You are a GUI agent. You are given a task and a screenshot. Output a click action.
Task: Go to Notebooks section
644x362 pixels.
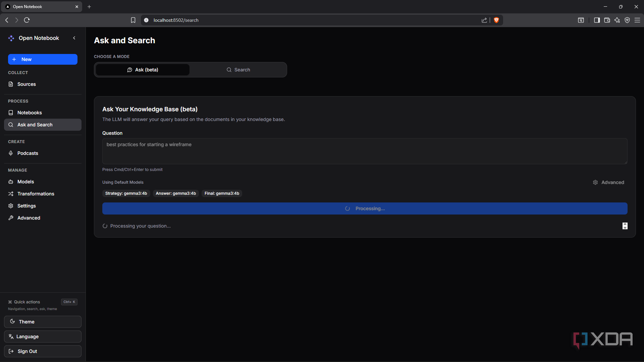click(43, 113)
